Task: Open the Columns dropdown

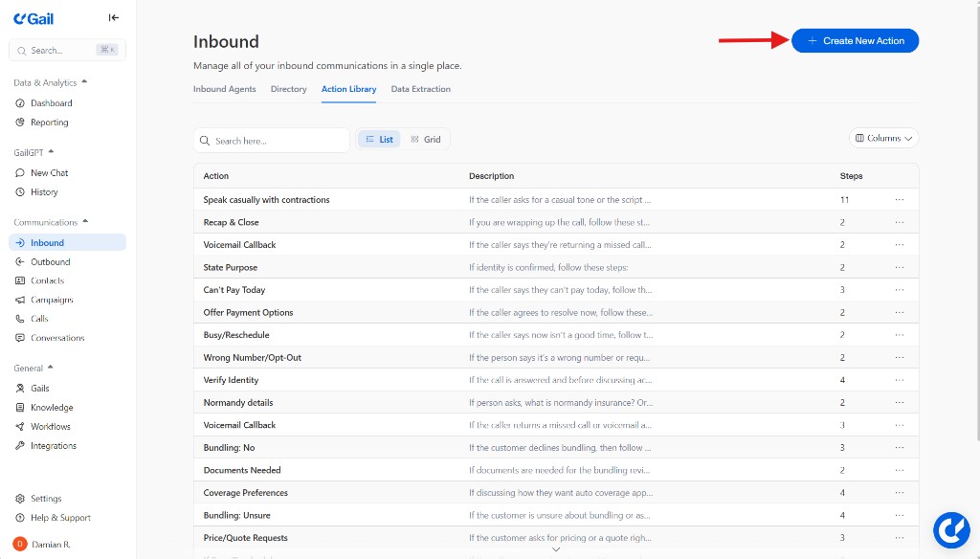Action: [882, 137]
